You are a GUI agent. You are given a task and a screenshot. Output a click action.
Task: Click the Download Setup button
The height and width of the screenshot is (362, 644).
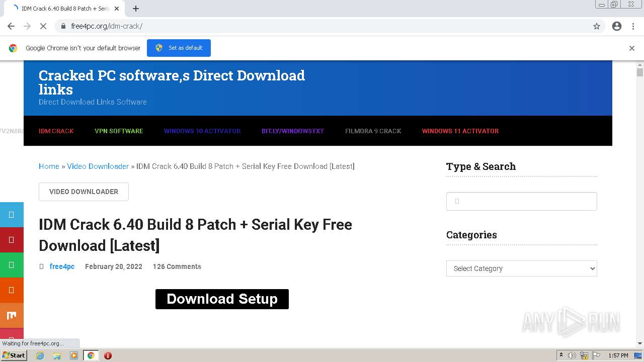click(x=222, y=299)
